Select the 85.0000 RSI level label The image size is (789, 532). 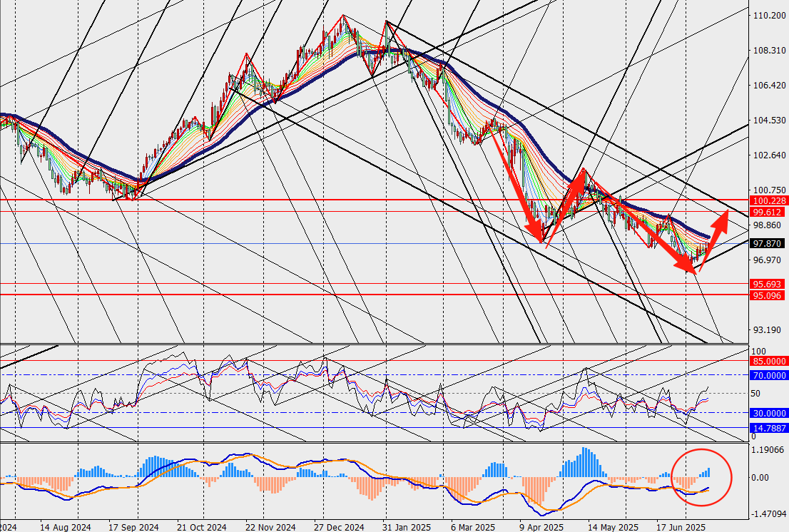tap(768, 361)
